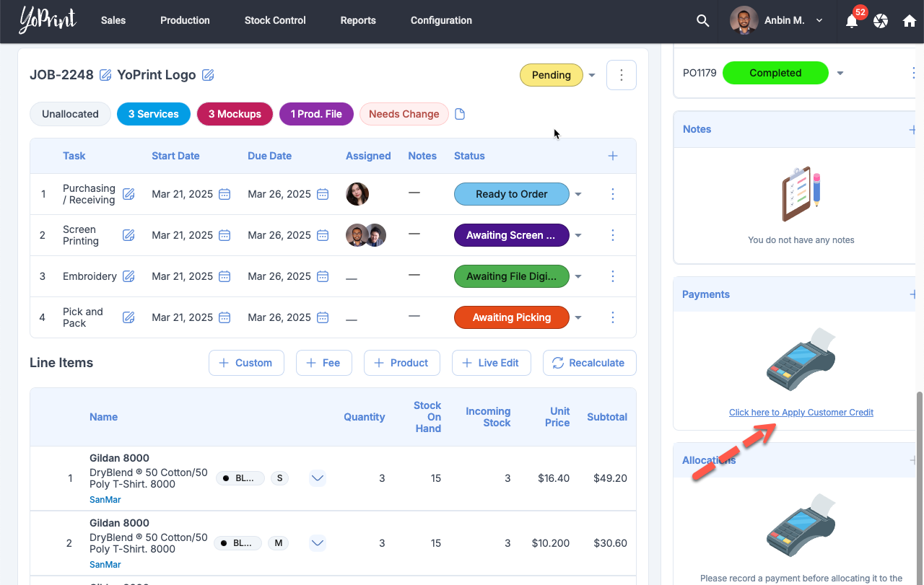
Task: Edit the Screen Printing task
Action: click(x=128, y=235)
